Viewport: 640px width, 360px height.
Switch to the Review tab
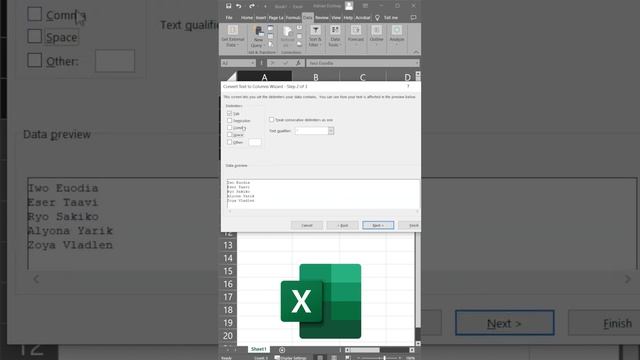coord(322,18)
